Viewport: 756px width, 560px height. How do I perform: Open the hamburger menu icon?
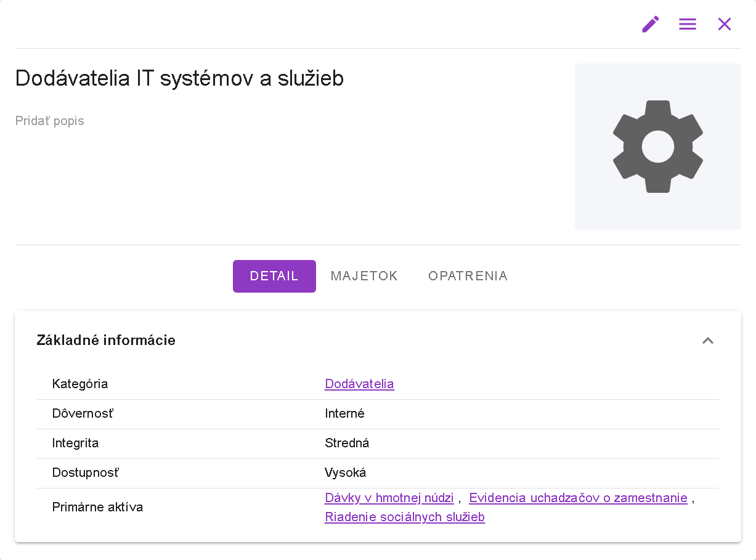[688, 24]
